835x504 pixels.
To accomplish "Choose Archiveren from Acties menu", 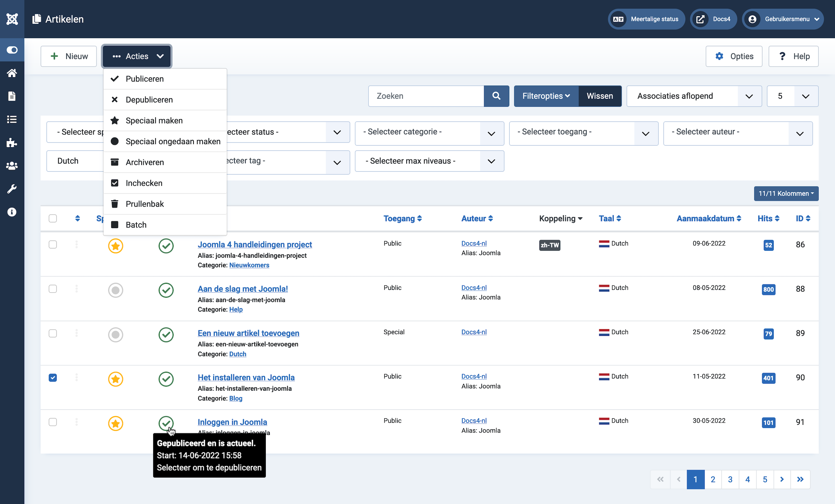I will pos(165,162).
